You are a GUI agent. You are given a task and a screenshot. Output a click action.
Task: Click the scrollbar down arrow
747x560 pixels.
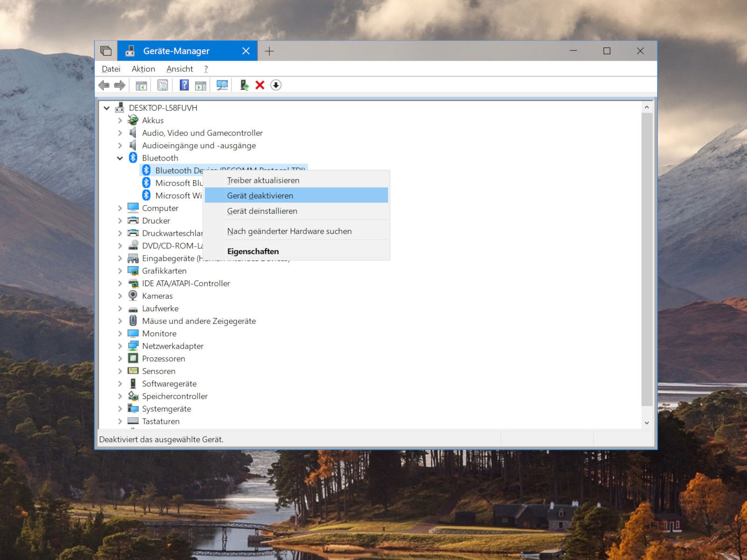coord(647,423)
